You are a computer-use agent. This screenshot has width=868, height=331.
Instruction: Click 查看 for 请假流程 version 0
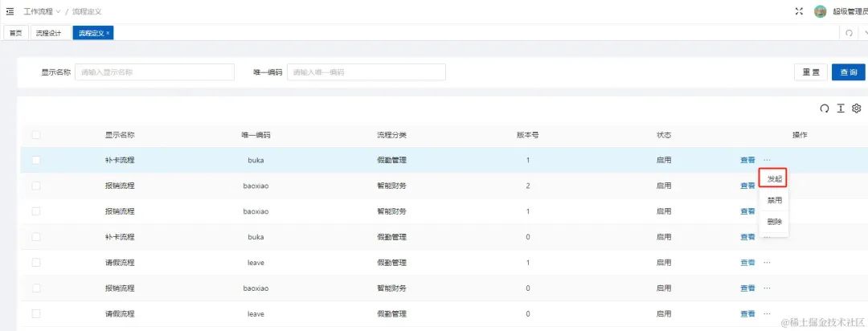pyautogui.click(x=747, y=314)
